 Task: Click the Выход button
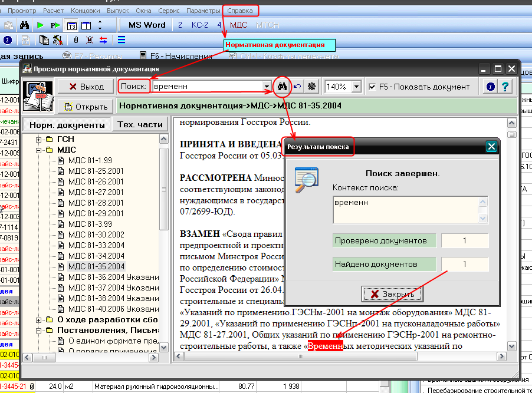point(86,87)
